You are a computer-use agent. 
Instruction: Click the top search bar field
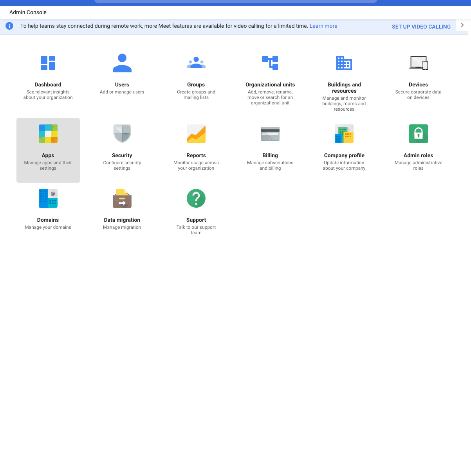pos(235,1)
